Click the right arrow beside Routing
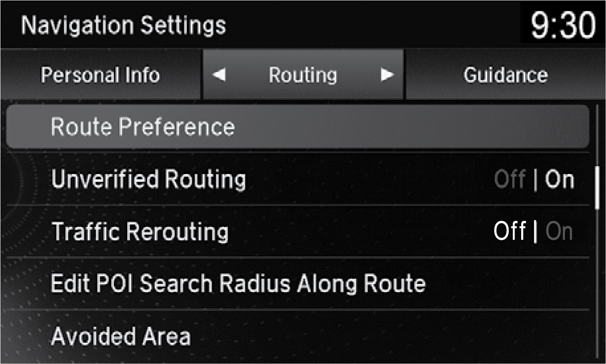This screenshot has width=606, height=364. [387, 75]
